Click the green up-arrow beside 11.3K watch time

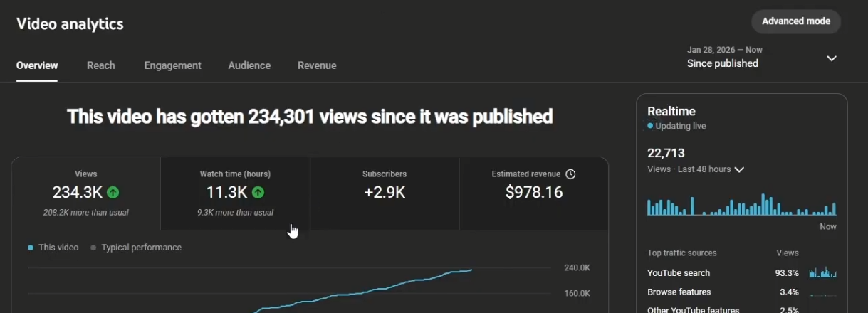point(258,192)
